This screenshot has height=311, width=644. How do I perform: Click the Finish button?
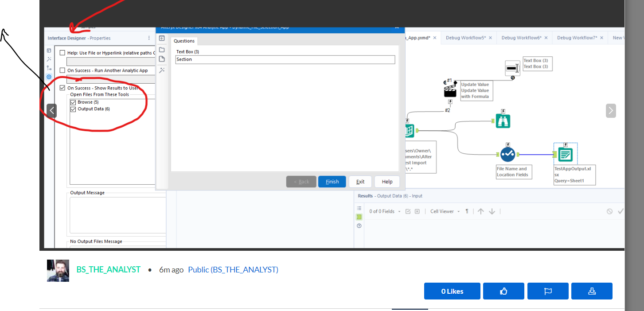[332, 182]
